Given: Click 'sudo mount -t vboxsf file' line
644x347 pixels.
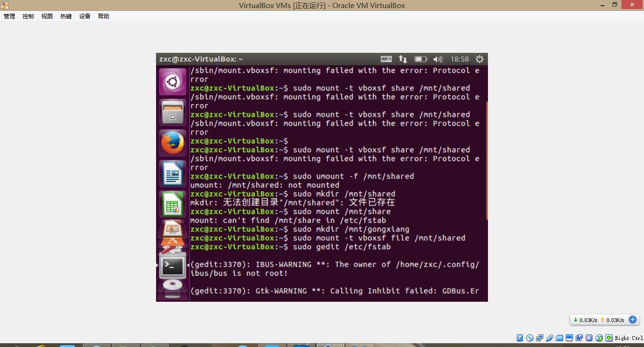Looking at the screenshot, I should coord(328,238).
